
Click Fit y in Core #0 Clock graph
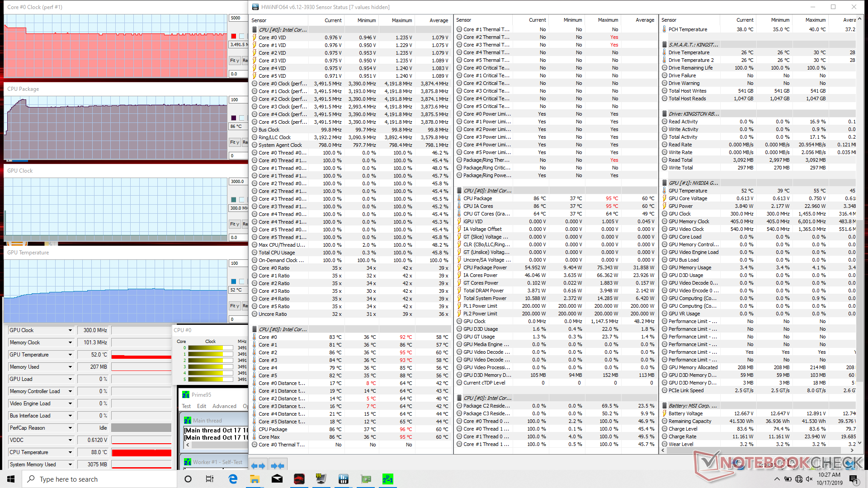click(x=234, y=61)
